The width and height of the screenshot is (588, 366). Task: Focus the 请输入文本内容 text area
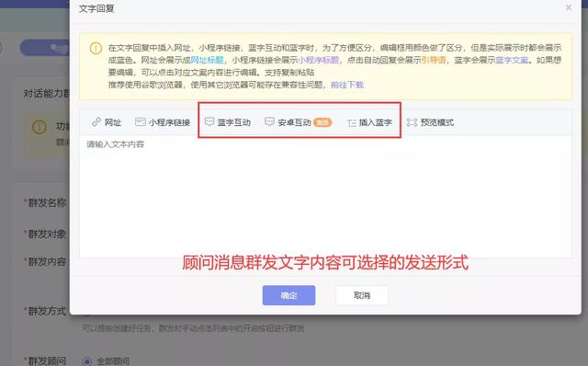point(325,196)
